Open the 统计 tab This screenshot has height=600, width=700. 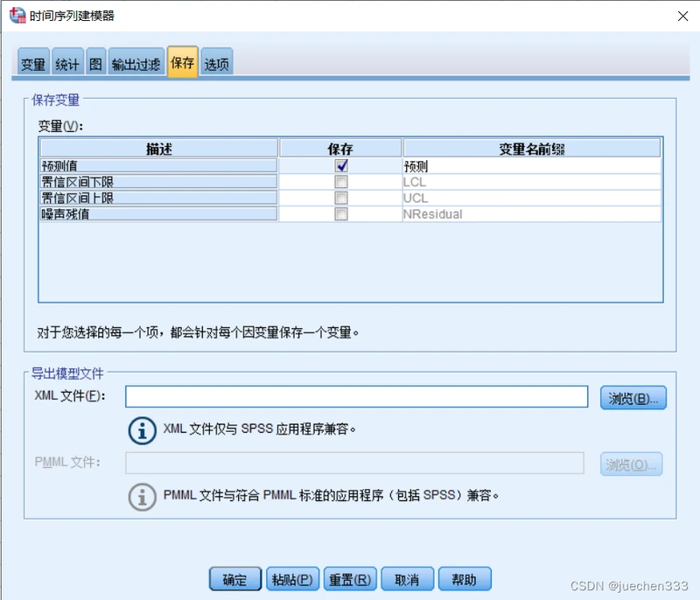(67, 62)
